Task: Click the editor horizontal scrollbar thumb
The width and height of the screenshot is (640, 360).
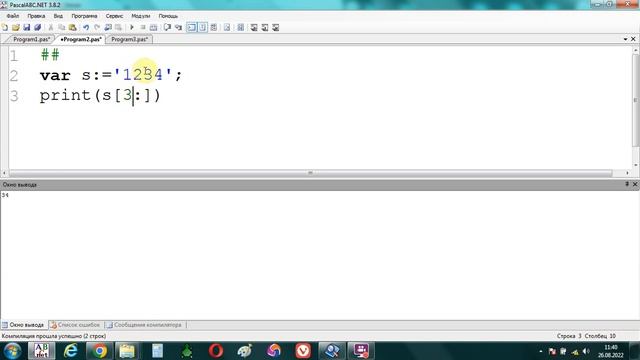Action: 311,173
